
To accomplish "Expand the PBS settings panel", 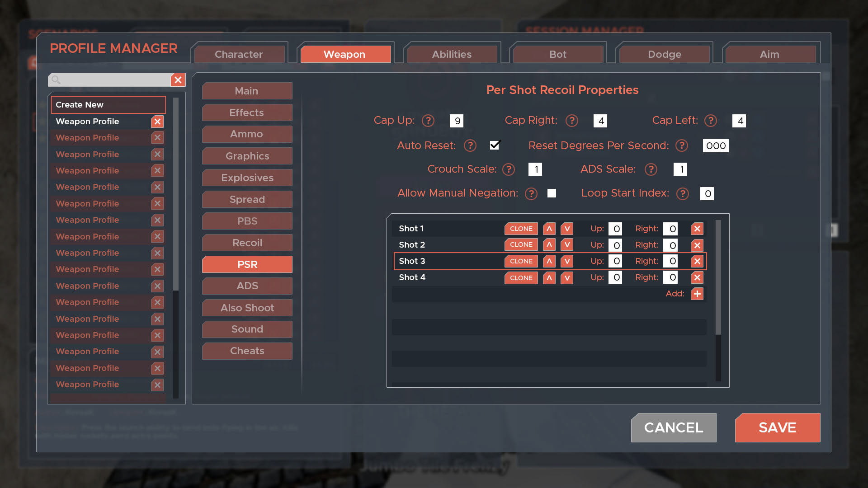I will tap(247, 221).
